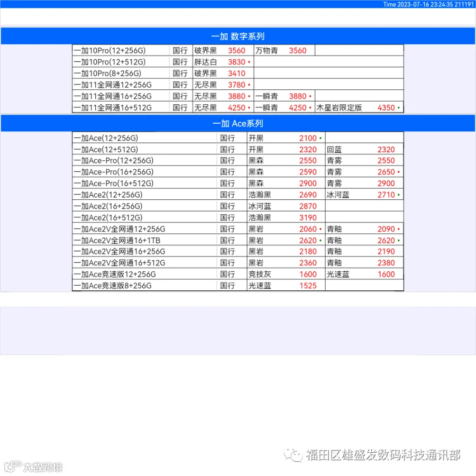Viewport: 476px width, 476px height.
Task: Select the 一加Ace2V全网通16+512G model cell
Action: tap(145, 263)
